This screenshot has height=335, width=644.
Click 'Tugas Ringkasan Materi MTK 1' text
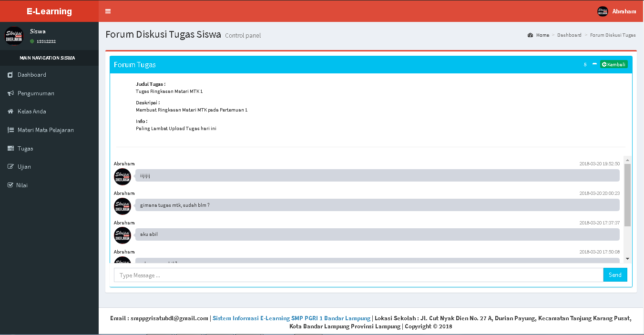(x=169, y=91)
